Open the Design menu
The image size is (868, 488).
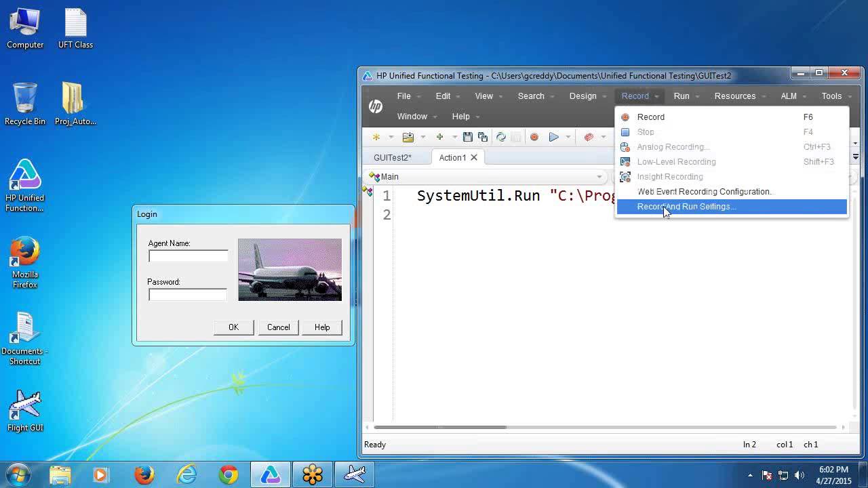pyautogui.click(x=583, y=96)
